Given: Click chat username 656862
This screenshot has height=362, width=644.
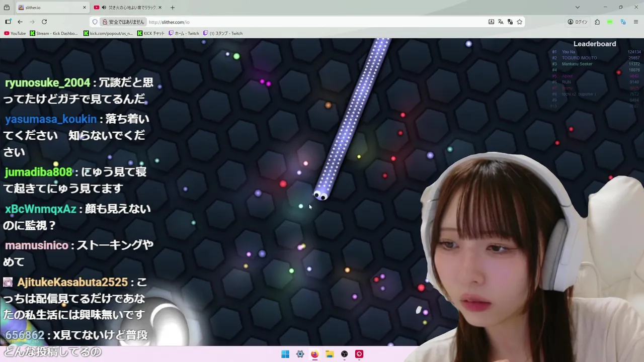Looking at the screenshot, I should [x=25, y=335].
